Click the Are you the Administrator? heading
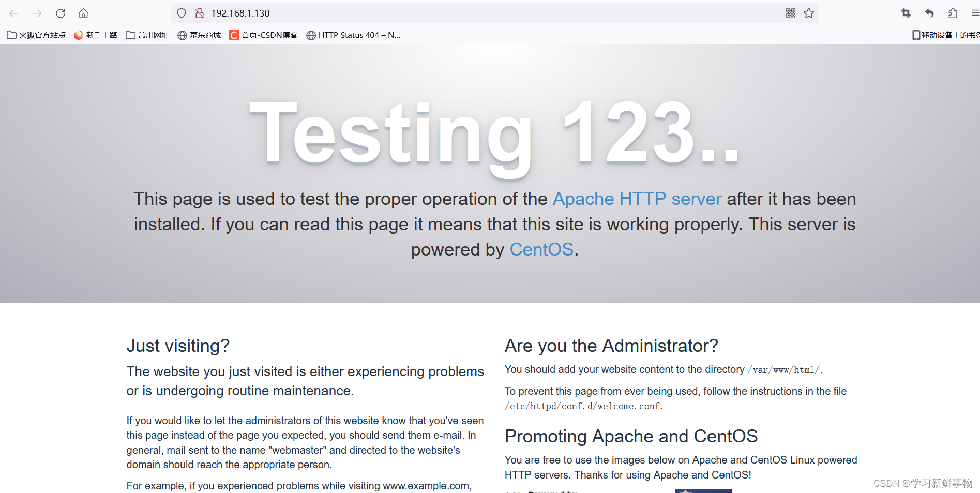The width and height of the screenshot is (980, 493). [611, 346]
